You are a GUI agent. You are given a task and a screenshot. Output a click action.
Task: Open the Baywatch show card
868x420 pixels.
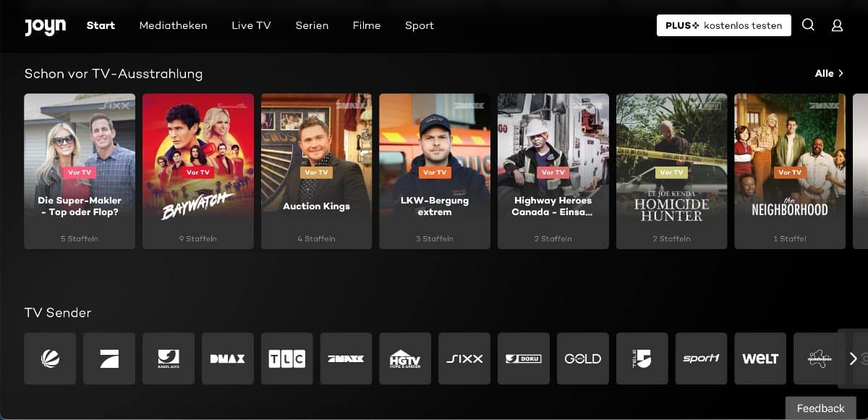[198, 171]
